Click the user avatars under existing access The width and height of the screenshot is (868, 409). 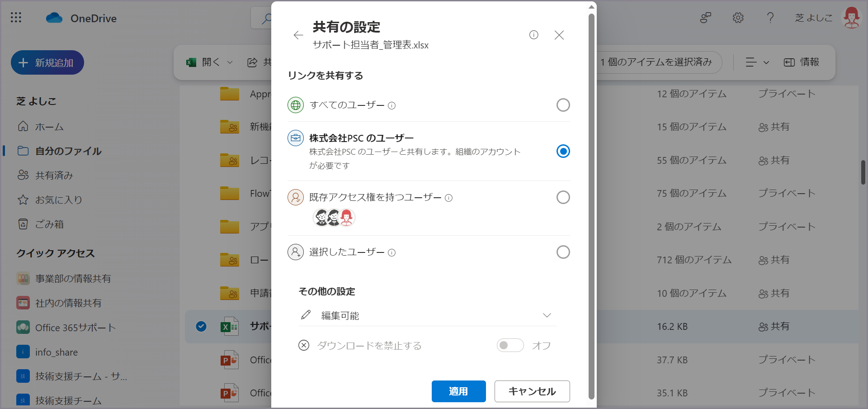coord(334,218)
